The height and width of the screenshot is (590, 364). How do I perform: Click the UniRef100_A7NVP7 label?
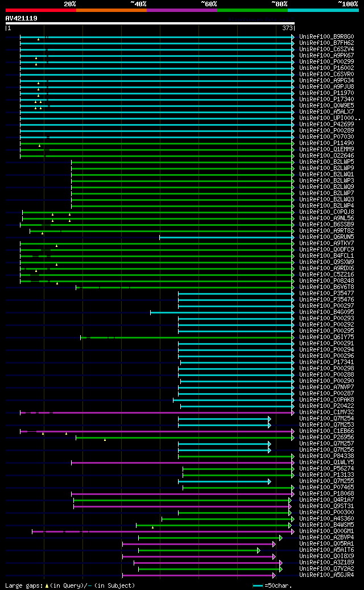pos(326,387)
